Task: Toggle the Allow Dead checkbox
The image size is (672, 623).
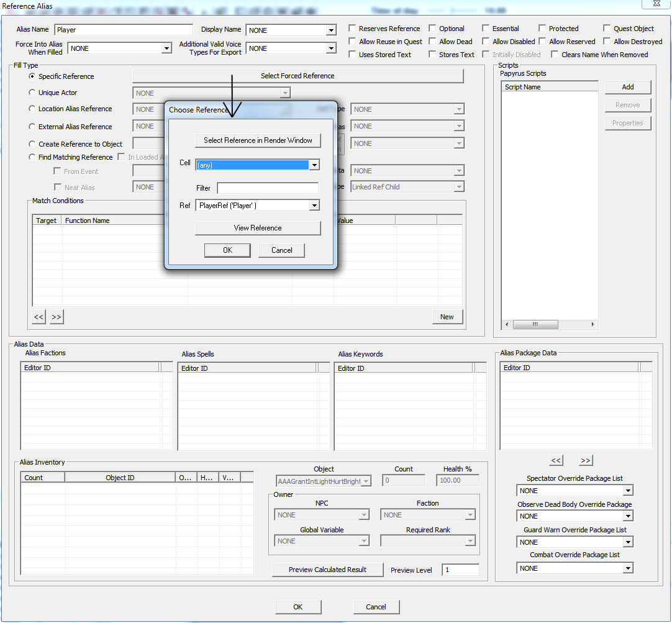Action: [433, 42]
